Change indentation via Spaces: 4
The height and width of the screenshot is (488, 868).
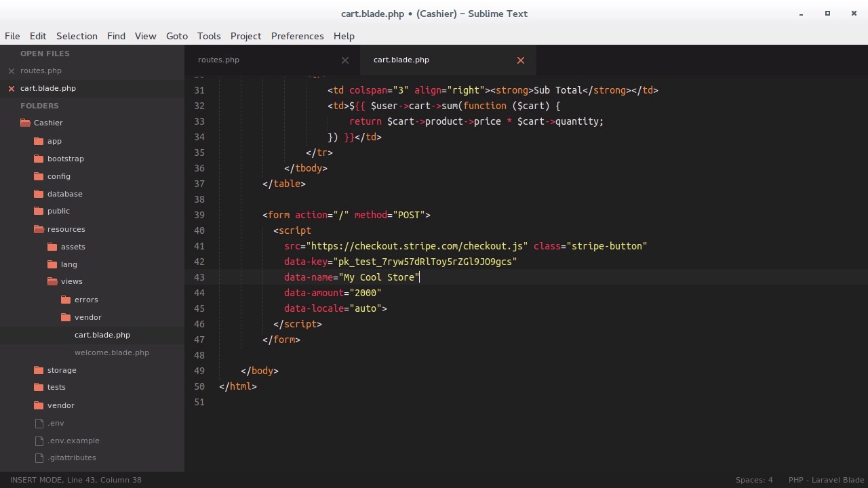(754, 480)
